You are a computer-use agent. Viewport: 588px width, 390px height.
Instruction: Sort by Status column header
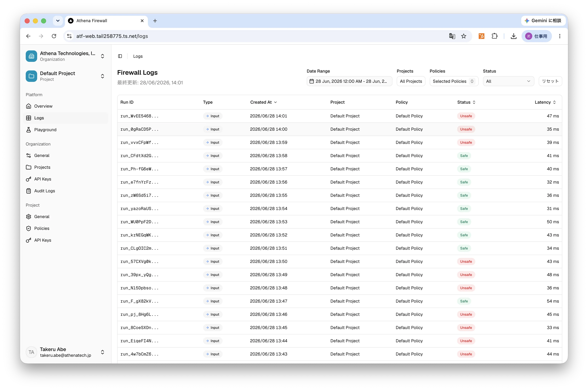click(x=466, y=102)
